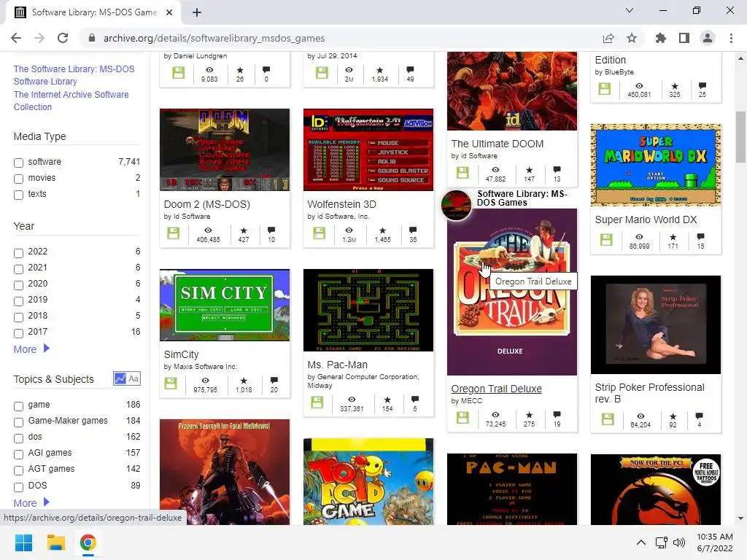Click the volume speaker tray icon
The height and width of the screenshot is (560, 747).
pyautogui.click(x=679, y=542)
